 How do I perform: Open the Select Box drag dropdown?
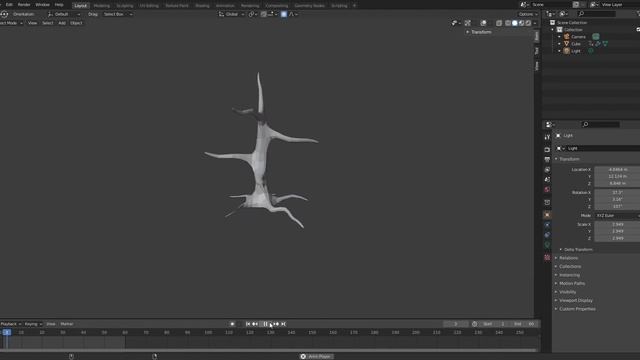click(x=118, y=14)
